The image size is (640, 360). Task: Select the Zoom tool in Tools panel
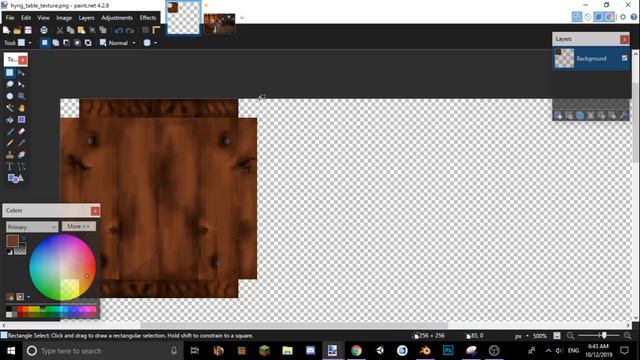click(x=22, y=96)
